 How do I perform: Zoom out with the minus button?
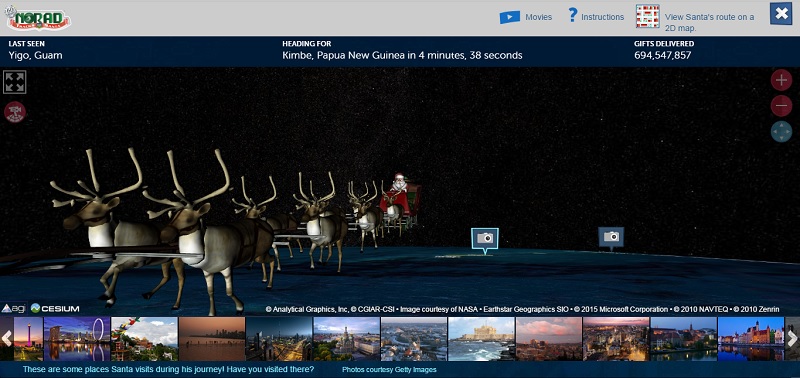tap(781, 106)
